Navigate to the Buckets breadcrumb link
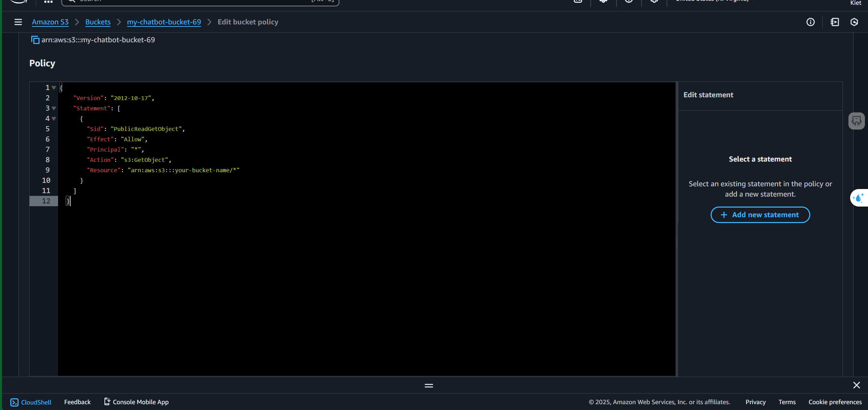Viewport: 868px width, 410px height. pyautogui.click(x=98, y=22)
